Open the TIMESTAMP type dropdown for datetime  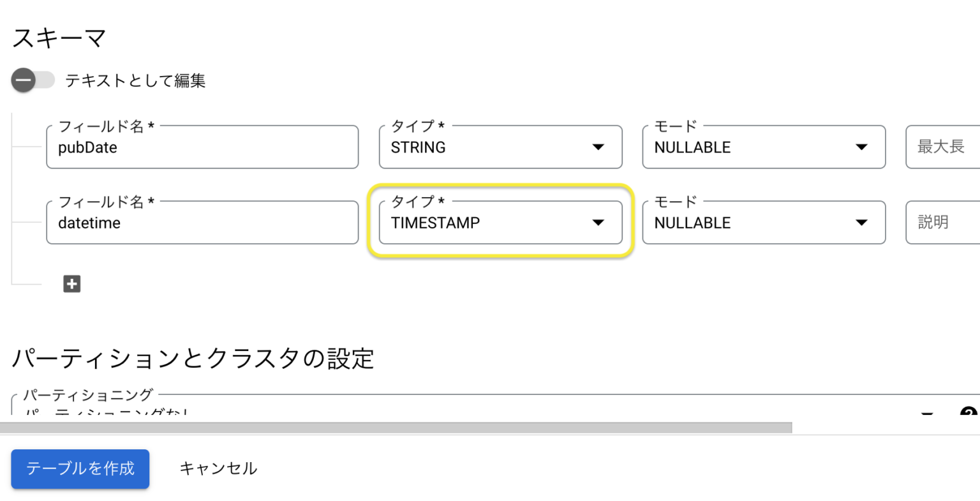[500, 223]
